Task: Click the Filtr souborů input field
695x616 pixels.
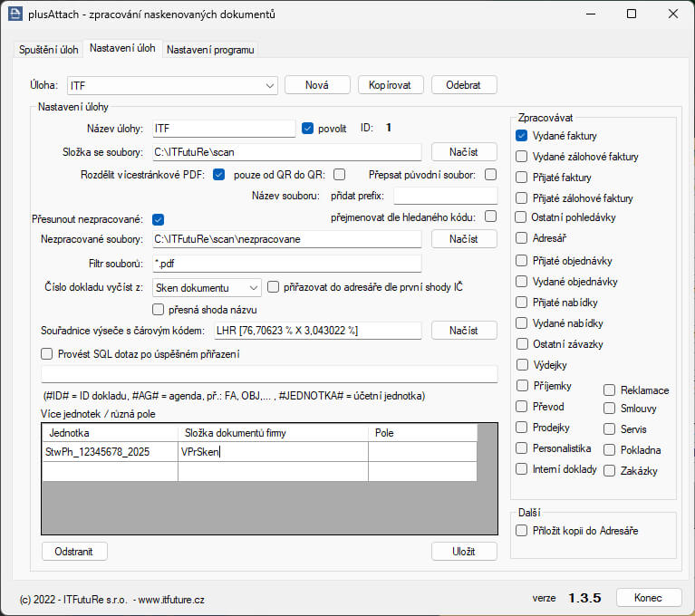Action: (286, 264)
